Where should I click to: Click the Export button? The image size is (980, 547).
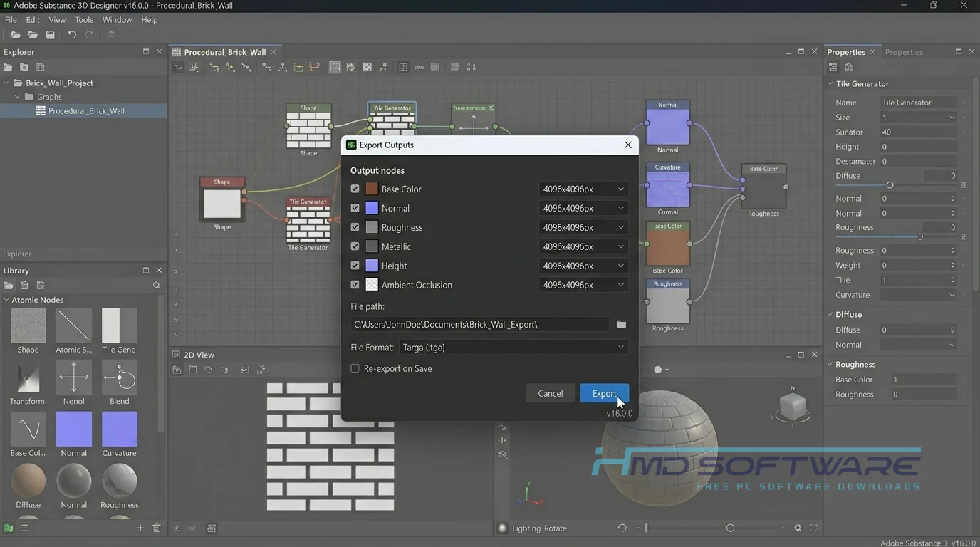pos(604,393)
